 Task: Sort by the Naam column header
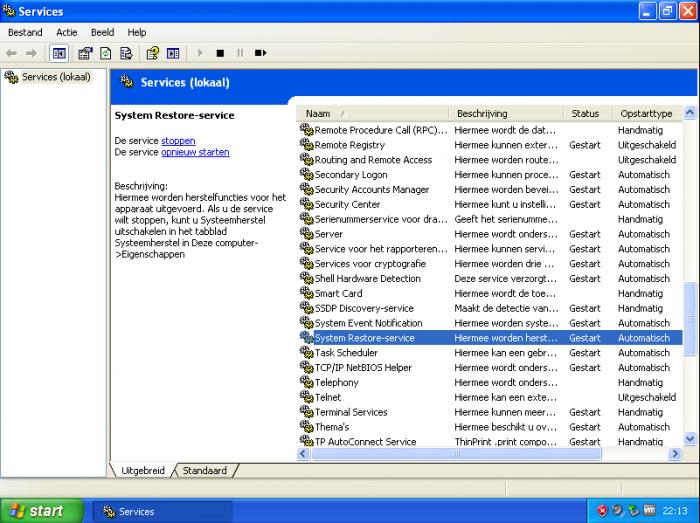tap(372, 114)
